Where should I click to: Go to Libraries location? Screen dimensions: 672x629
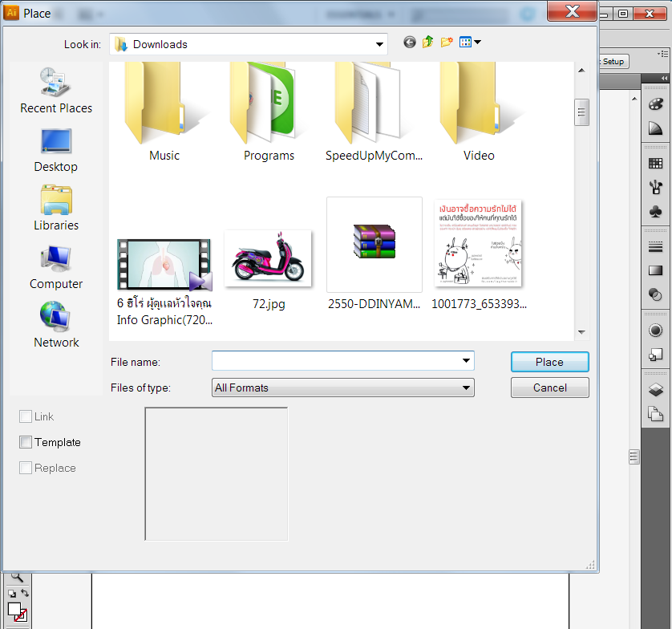click(56, 209)
